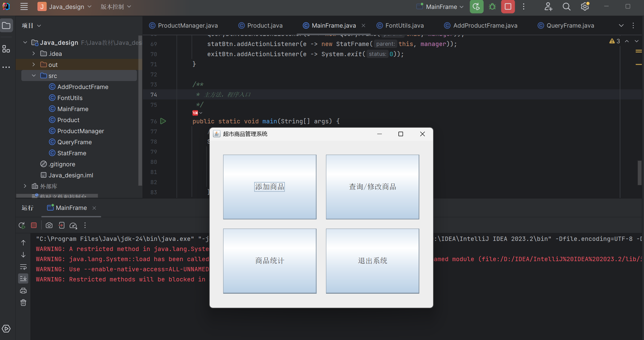Viewport: 644px width, 340px height.
Task: Click the editor vertical scrollbar thumb
Action: click(640, 172)
